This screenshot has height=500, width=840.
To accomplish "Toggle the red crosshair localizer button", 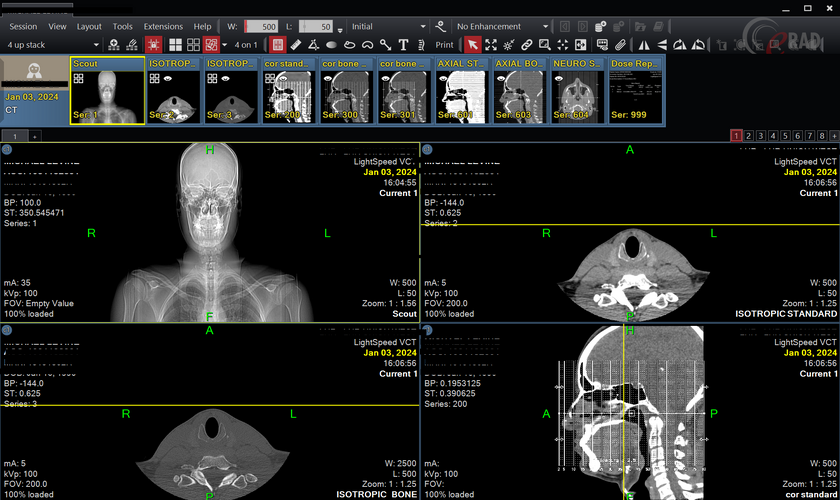I will pos(153,45).
